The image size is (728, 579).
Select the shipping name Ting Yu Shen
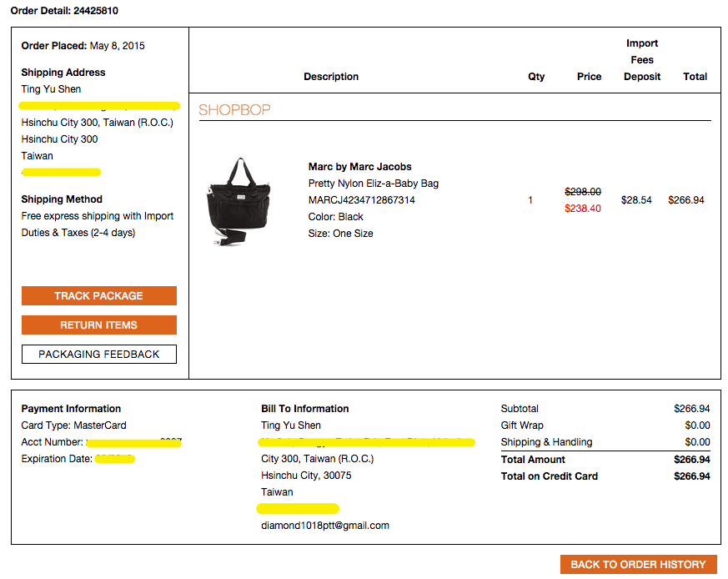tap(51, 89)
